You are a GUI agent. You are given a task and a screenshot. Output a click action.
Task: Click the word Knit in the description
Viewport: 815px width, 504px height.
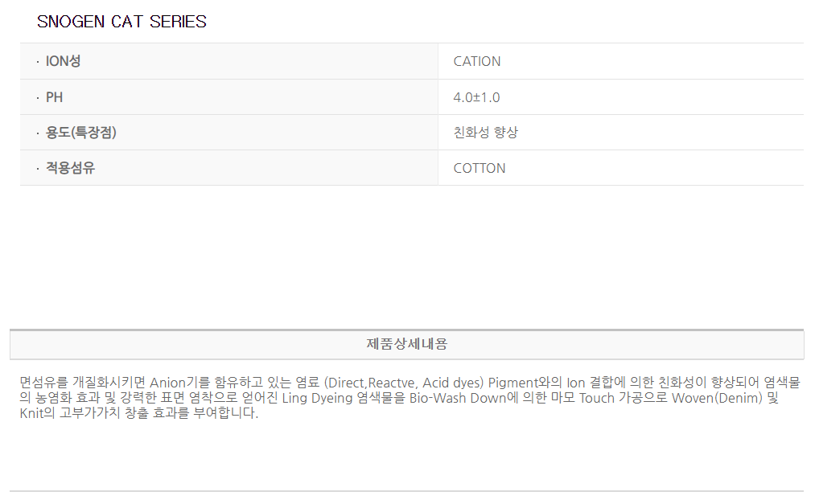coord(33,414)
